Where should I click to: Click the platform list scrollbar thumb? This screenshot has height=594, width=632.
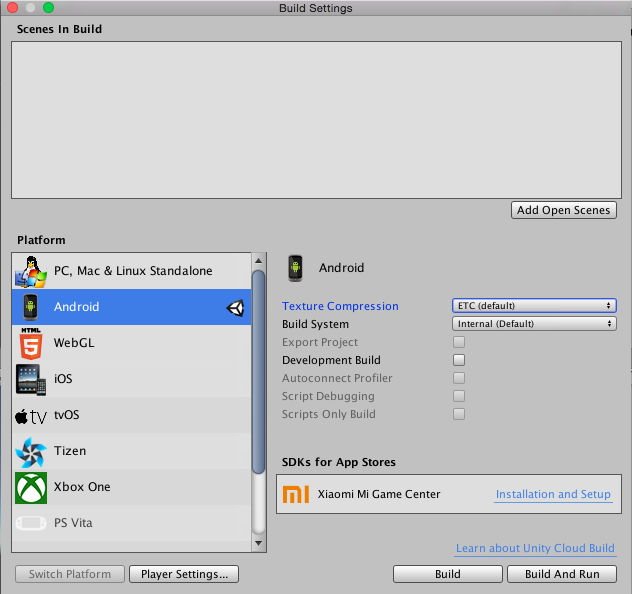point(258,372)
